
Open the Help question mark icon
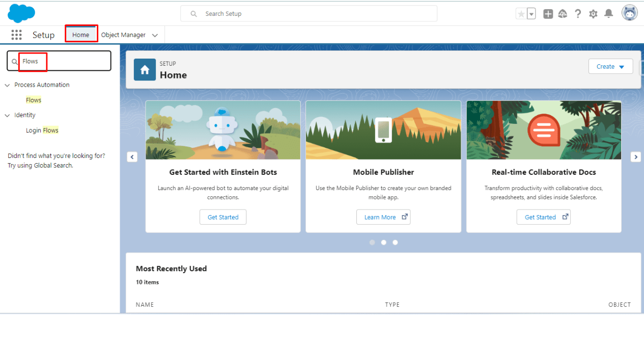(578, 14)
